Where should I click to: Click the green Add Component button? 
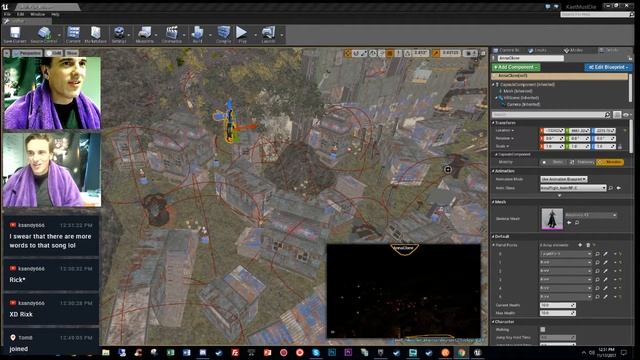(516, 67)
